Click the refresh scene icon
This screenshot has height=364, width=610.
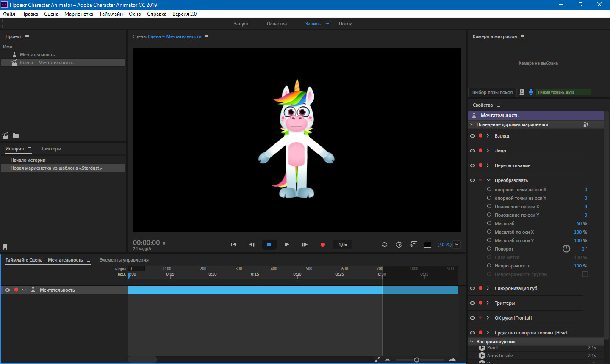(385, 245)
